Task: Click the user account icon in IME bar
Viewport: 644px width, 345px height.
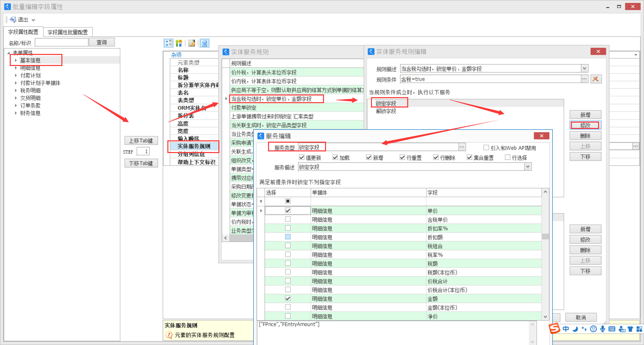Action: tap(622, 329)
